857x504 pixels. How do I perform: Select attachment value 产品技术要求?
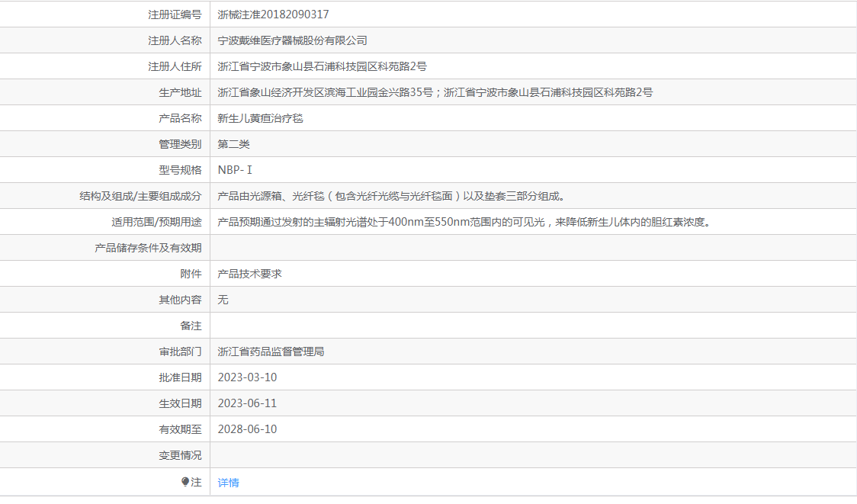[x=250, y=274]
